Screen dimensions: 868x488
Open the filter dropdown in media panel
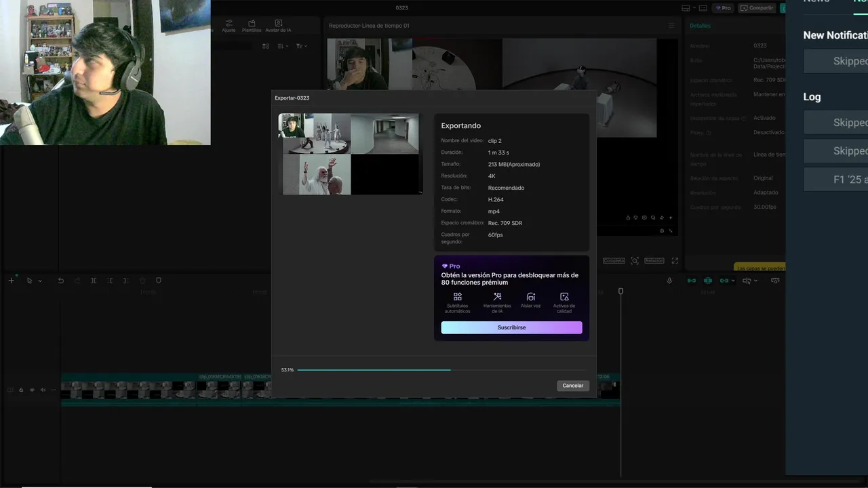click(x=301, y=46)
